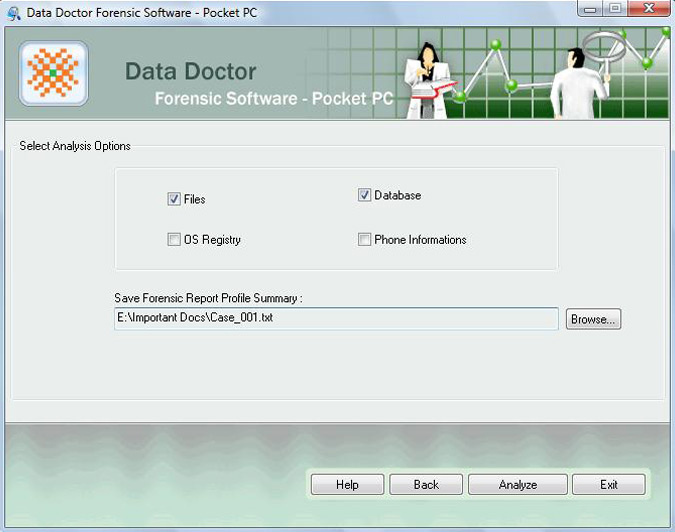
Task: Click the title bar application icon
Action: (x=13, y=13)
